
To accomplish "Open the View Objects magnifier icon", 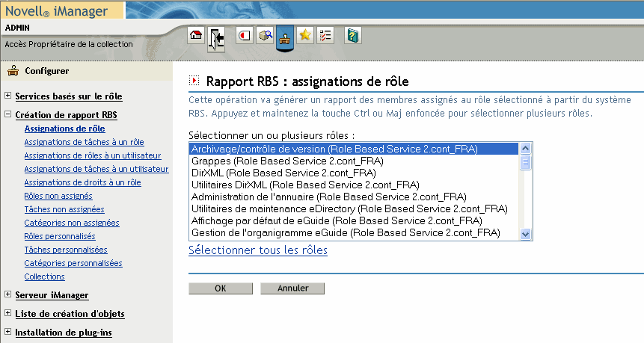I will point(265,35).
